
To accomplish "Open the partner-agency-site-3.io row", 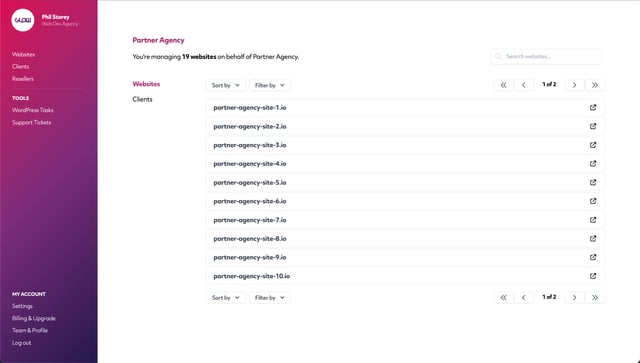I will pyautogui.click(x=405, y=145).
